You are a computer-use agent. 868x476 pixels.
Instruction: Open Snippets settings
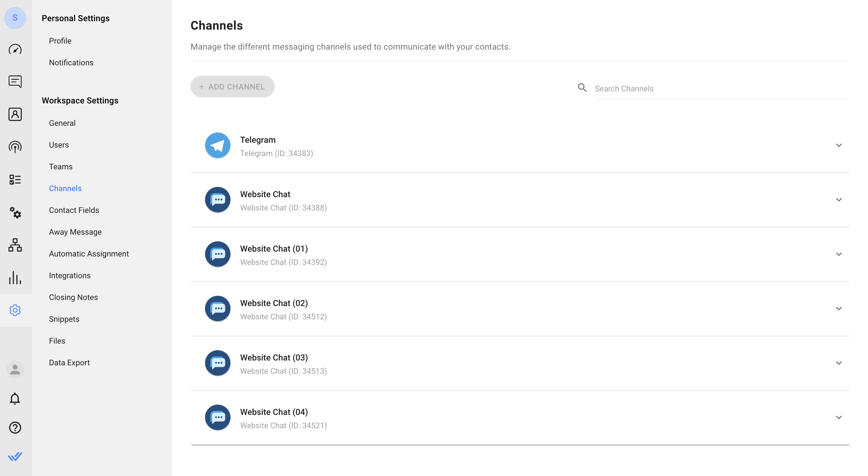click(x=64, y=319)
